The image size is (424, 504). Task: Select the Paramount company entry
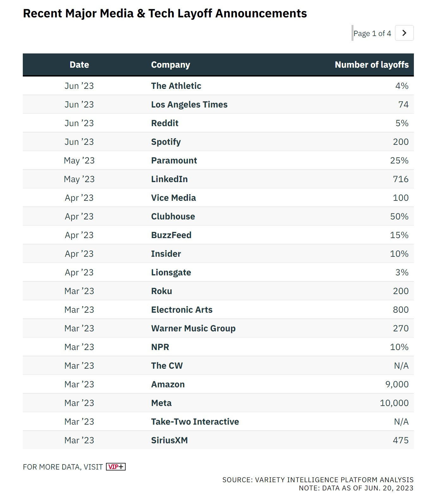(x=174, y=160)
